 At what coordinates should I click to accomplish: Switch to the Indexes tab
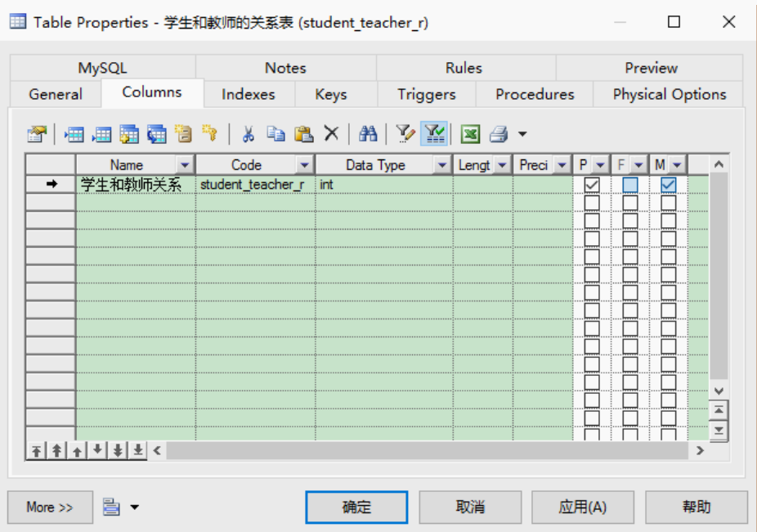point(249,94)
